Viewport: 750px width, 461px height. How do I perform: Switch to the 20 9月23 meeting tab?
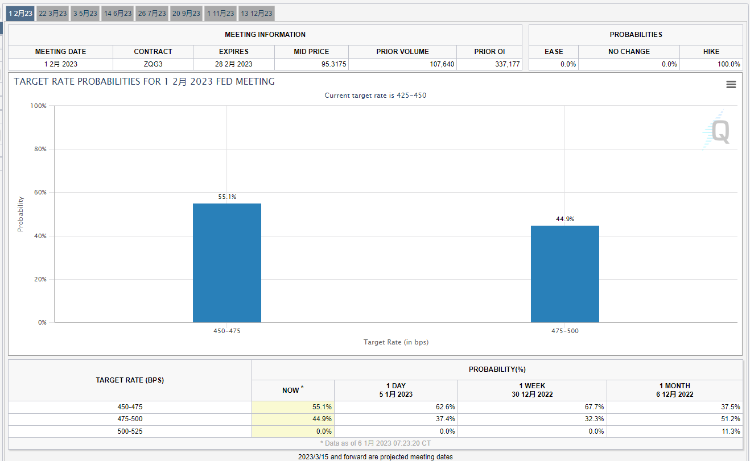coord(185,13)
